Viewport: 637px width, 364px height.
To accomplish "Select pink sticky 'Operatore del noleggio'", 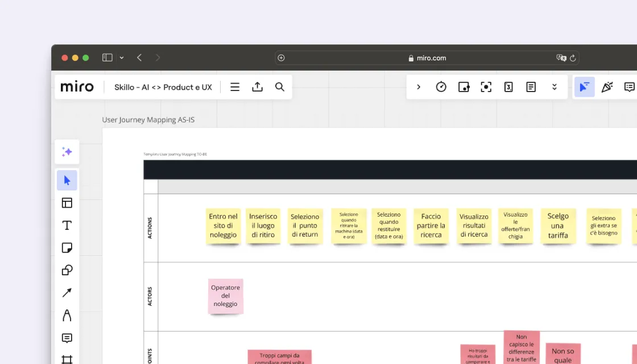I will pos(225,296).
